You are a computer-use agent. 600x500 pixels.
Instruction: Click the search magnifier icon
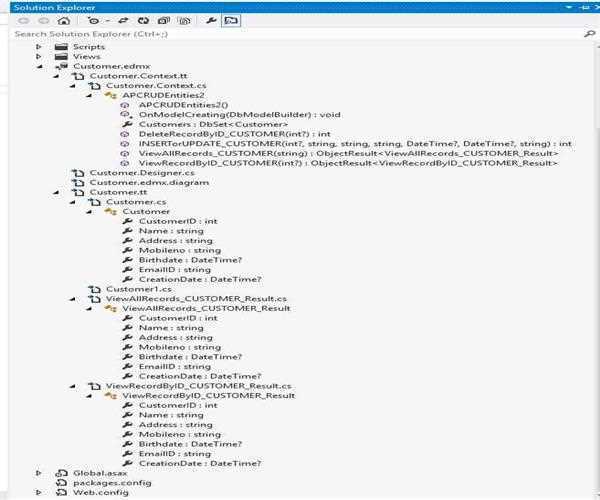[588, 33]
